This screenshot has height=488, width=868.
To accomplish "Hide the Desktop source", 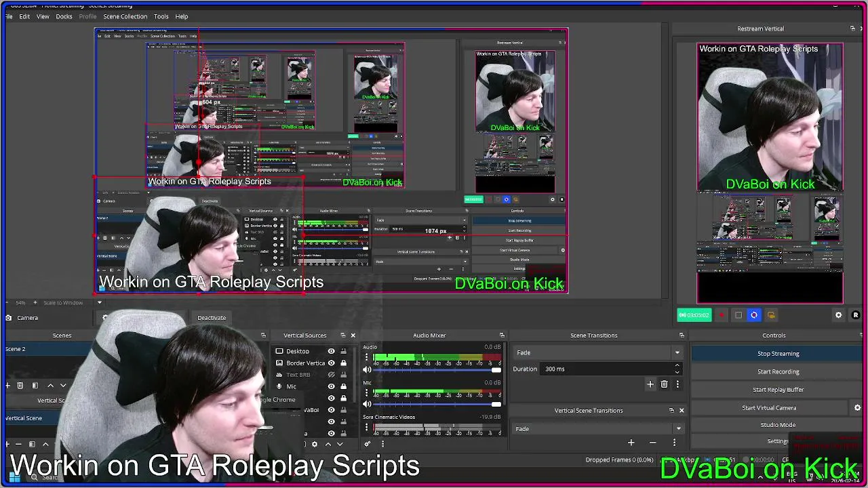I will click(x=331, y=351).
